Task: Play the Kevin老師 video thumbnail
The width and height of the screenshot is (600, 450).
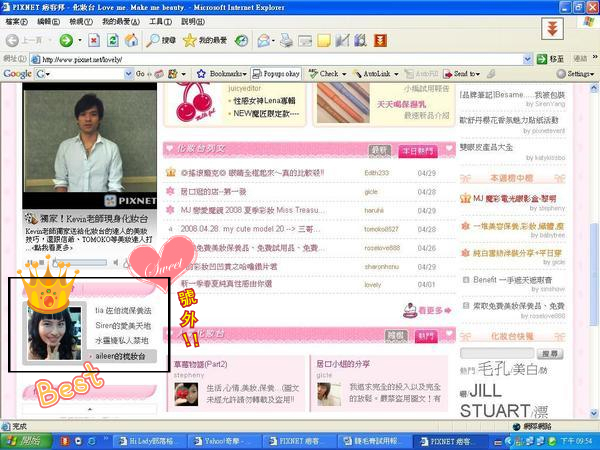Action: point(89,146)
